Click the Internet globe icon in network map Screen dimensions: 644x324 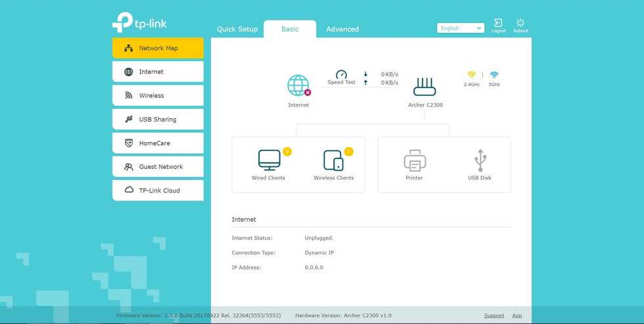298,86
